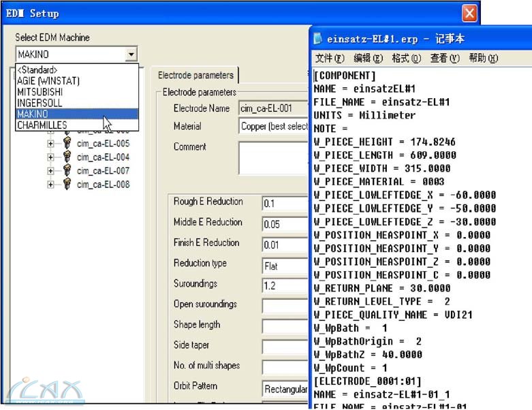Open the 格式(O) menu in Notepad
Viewport: 532px width, 410px height.
(x=406, y=59)
